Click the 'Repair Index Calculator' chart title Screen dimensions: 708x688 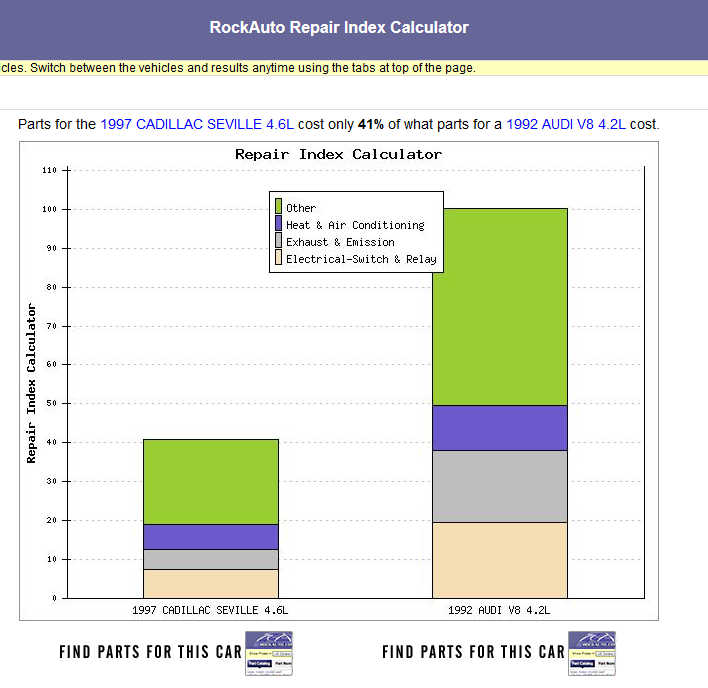pyautogui.click(x=338, y=154)
